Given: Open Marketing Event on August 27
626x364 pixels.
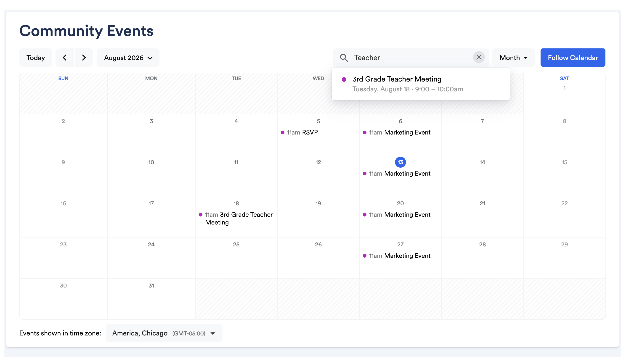Looking at the screenshot, I should 397,256.
